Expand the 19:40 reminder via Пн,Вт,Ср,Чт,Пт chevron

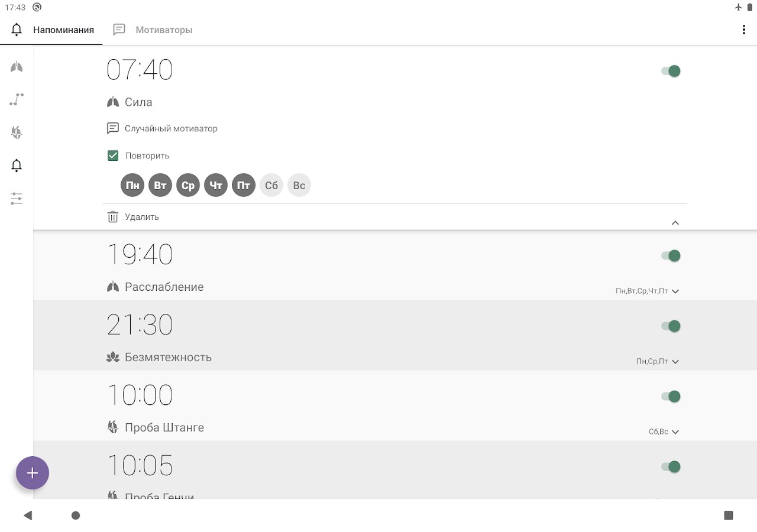pyautogui.click(x=675, y=291)
